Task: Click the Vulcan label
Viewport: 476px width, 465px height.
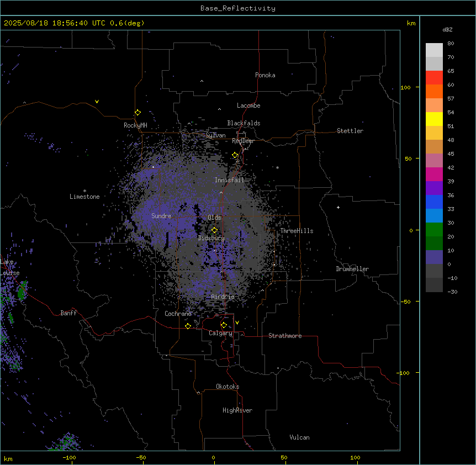Action: [300, 437]
